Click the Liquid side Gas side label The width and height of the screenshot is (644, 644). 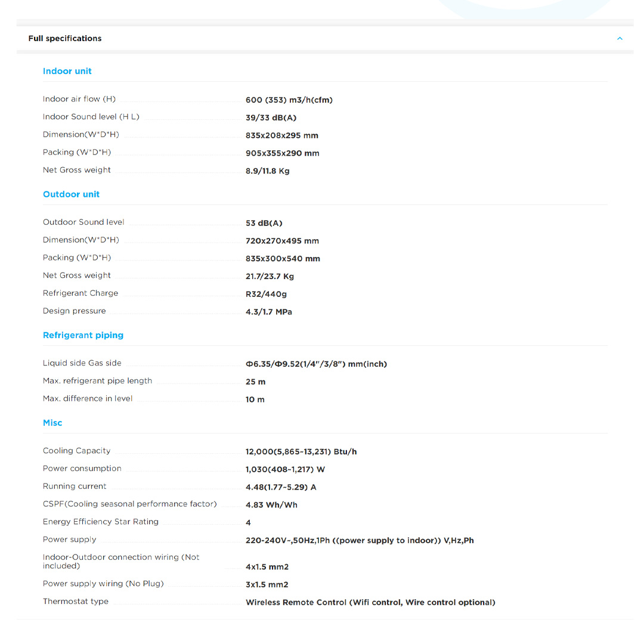pyautogui.click(x=82, y=363)
